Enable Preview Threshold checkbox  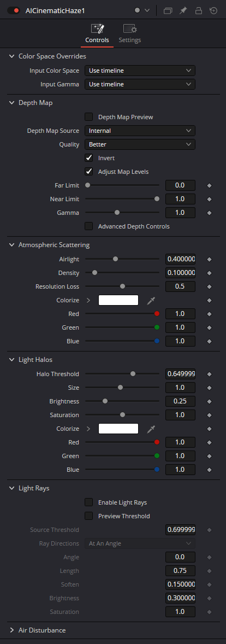(88, 516)
